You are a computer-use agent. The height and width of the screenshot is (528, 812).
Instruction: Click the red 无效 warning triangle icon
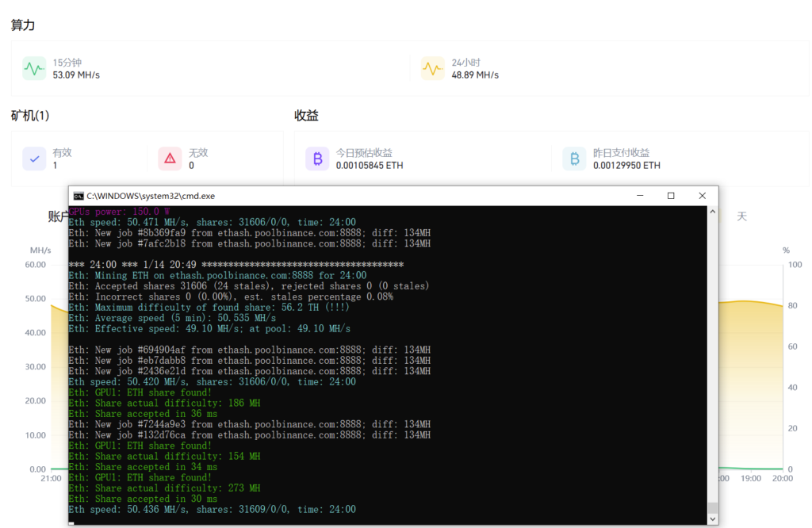(x=170, y=159)
